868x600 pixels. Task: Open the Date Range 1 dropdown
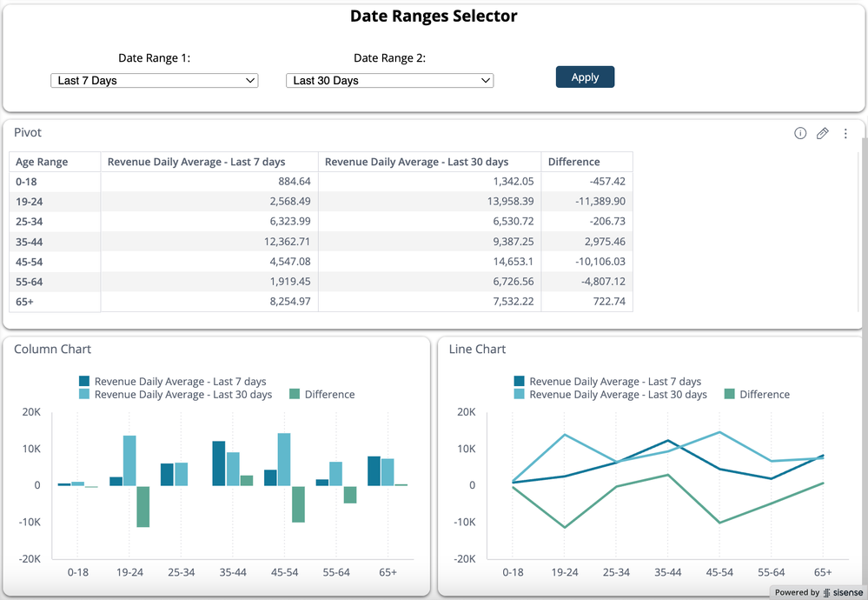155,81
